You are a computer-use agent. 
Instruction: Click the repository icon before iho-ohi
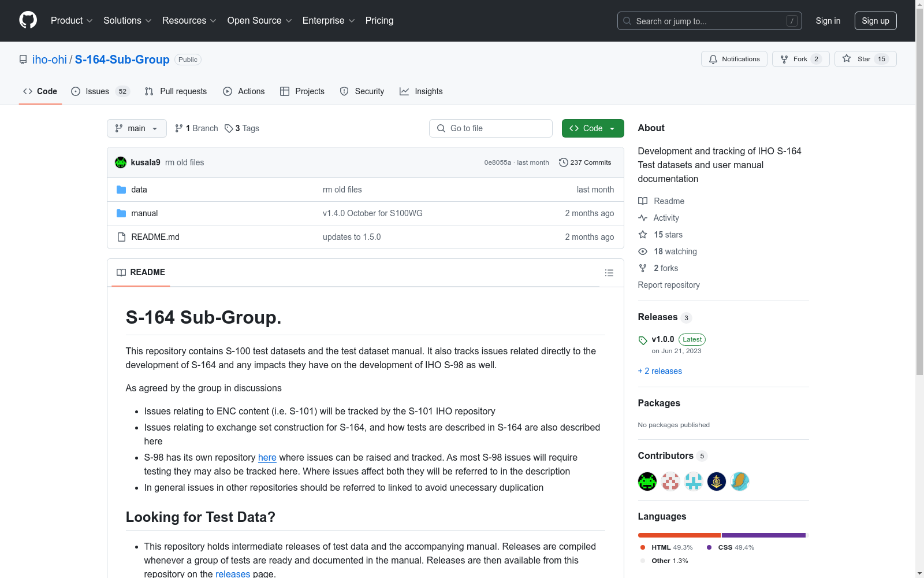23,60
